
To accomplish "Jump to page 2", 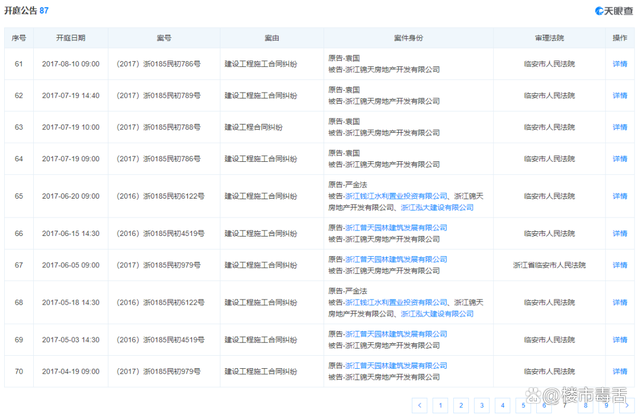I will (461, 405).
